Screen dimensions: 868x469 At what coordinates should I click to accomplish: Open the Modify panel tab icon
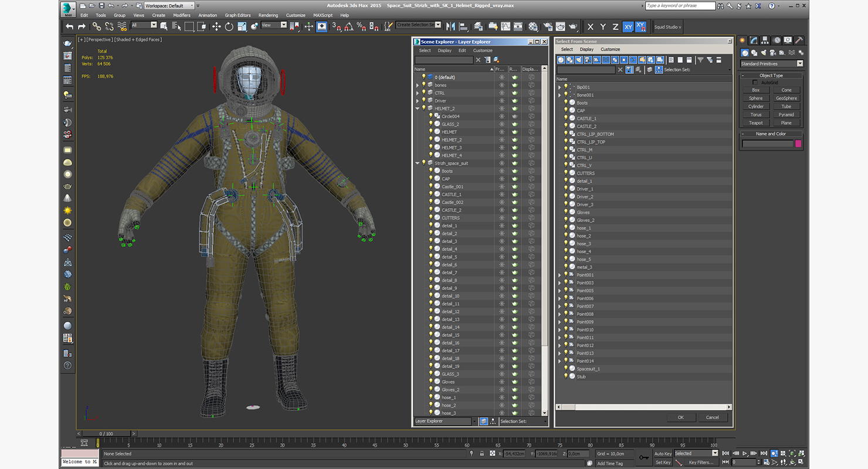point(754,40)
